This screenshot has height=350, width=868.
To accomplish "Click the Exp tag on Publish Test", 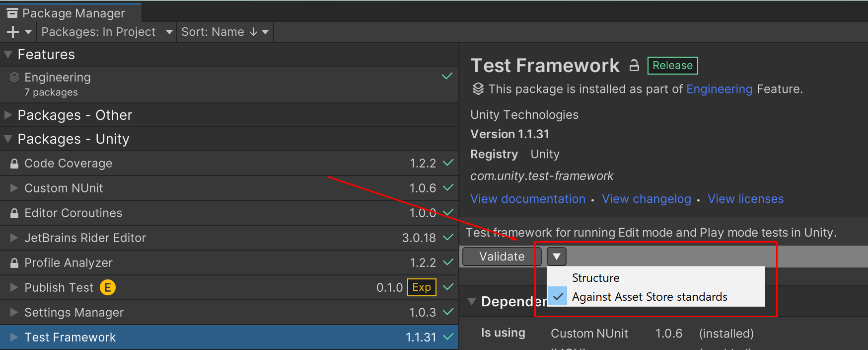I will pos(422,287).
